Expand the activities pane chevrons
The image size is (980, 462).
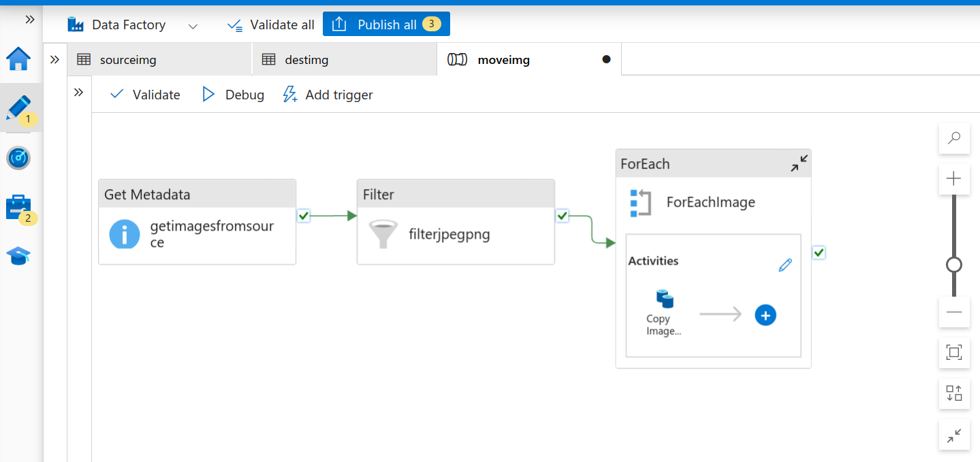pos(79,93)
